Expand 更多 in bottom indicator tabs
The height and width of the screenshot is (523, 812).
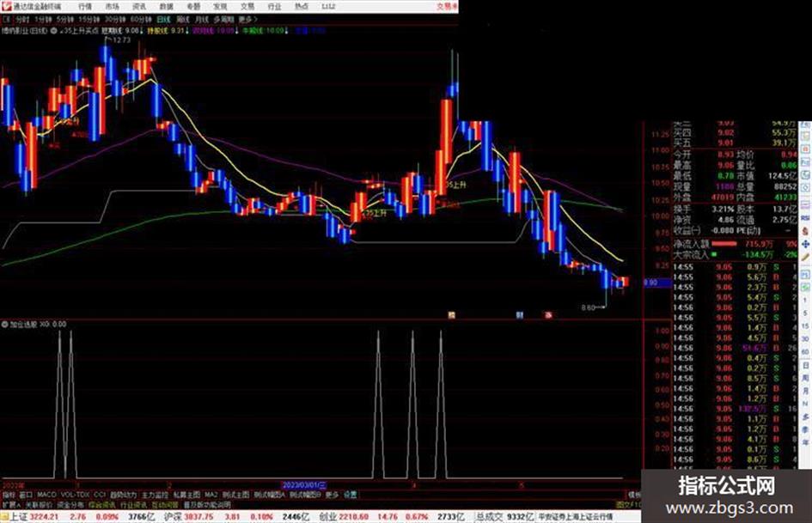click(x=332, y=496)
